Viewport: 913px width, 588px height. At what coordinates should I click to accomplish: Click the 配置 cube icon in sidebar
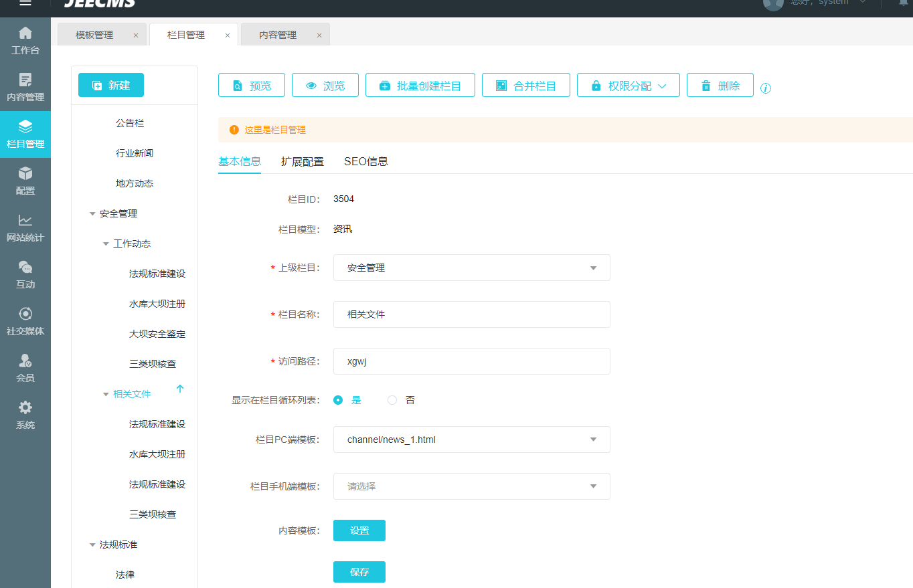(25, 175)
